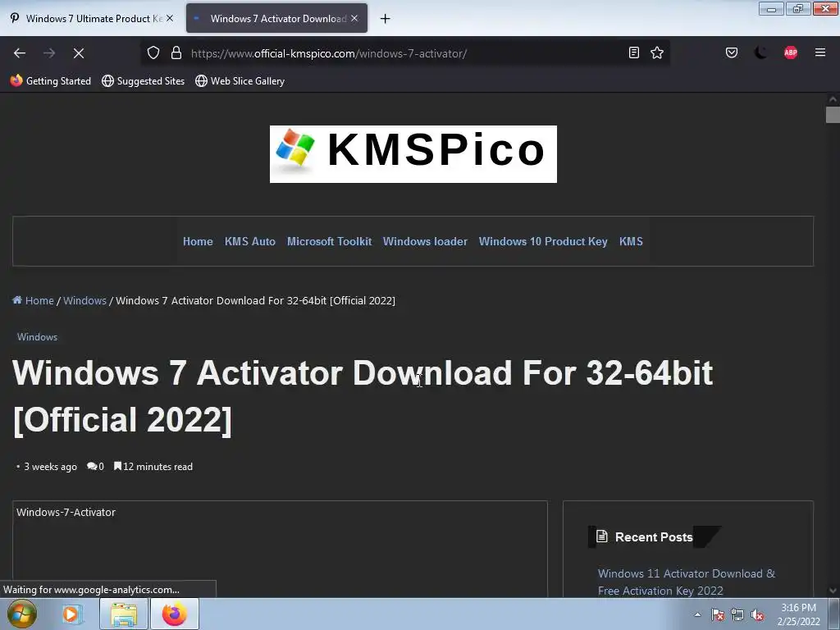
Task: Open Microsoft Toolkit menu item
Action: tap(330, 242)
